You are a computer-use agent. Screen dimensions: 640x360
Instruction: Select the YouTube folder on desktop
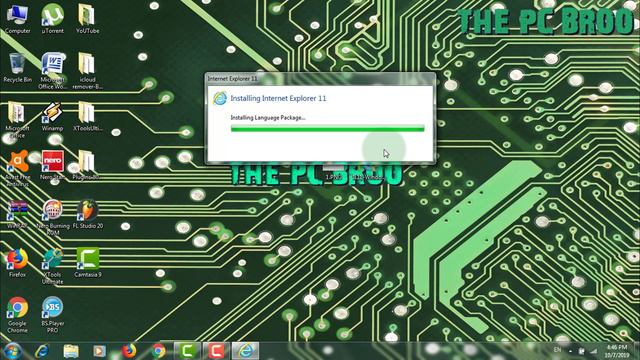[87, 18]
